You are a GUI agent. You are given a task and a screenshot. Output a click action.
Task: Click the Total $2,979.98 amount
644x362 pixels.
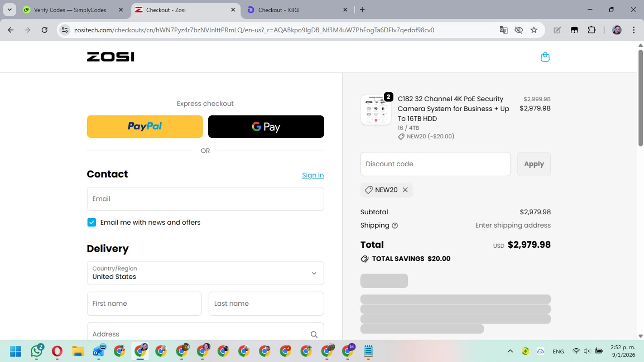pos(529,244)
